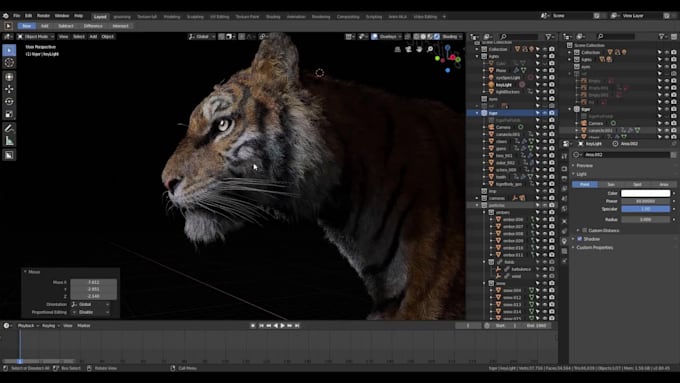Screen dimensions: 680x383
Task: Open the Global transform orientation dropdown in header
Action: [x=202, y=37]
